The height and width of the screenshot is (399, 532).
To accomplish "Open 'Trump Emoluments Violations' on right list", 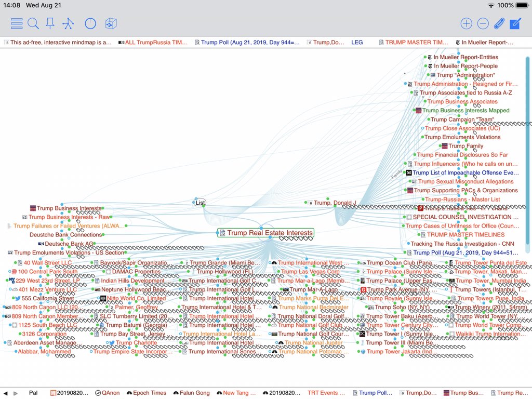I will click(462, 137).
